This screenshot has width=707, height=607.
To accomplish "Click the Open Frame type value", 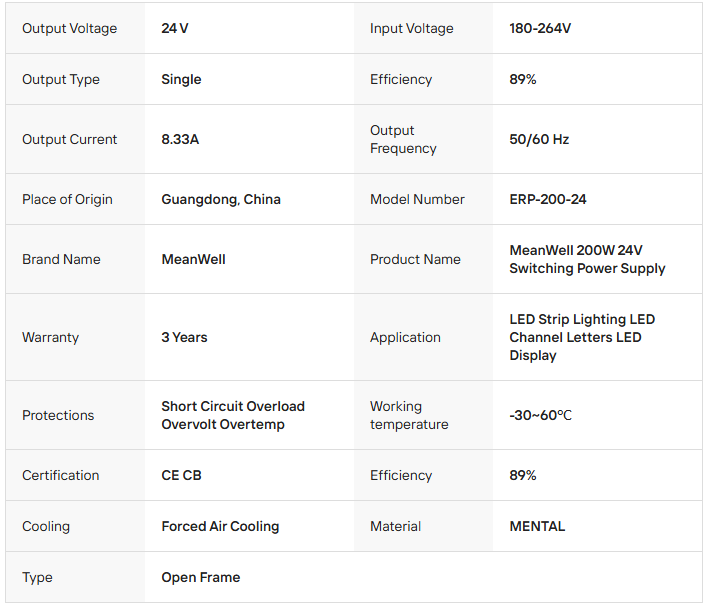I will [x=201, y=577].
